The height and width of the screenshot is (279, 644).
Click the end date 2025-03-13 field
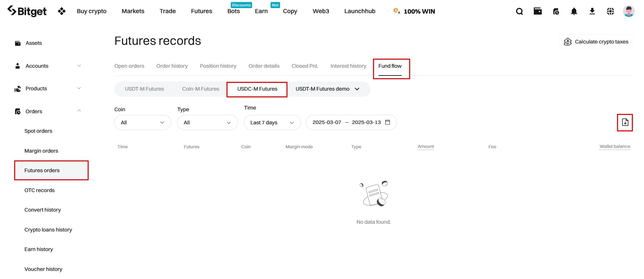point(366,122)
